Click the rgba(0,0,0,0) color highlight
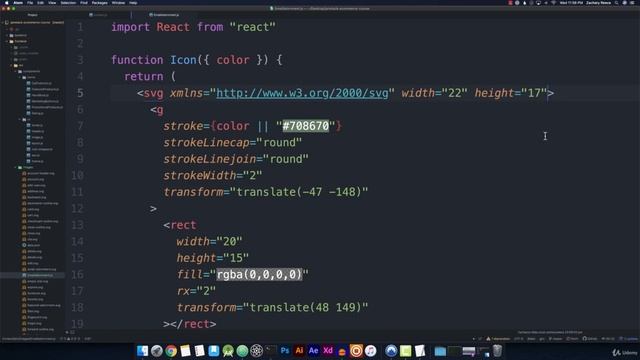 pyautogui.click(x=259, y=274)
